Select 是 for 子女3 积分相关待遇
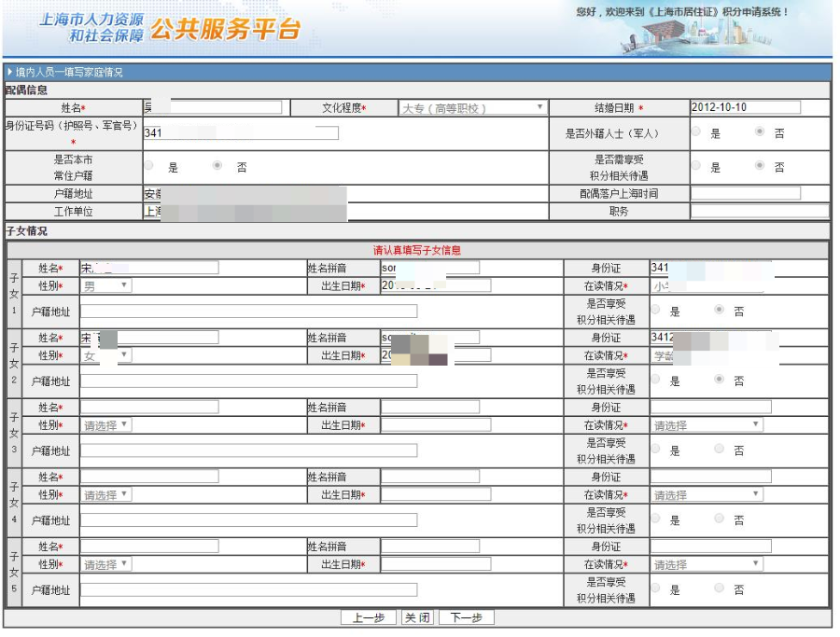This screenshot has height=637, width=840. coord(656,449)
